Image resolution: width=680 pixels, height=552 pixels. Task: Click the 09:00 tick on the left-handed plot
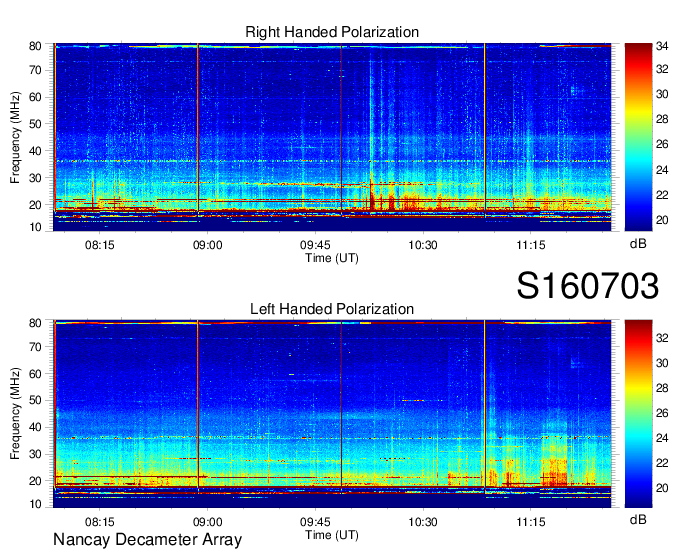207,522
